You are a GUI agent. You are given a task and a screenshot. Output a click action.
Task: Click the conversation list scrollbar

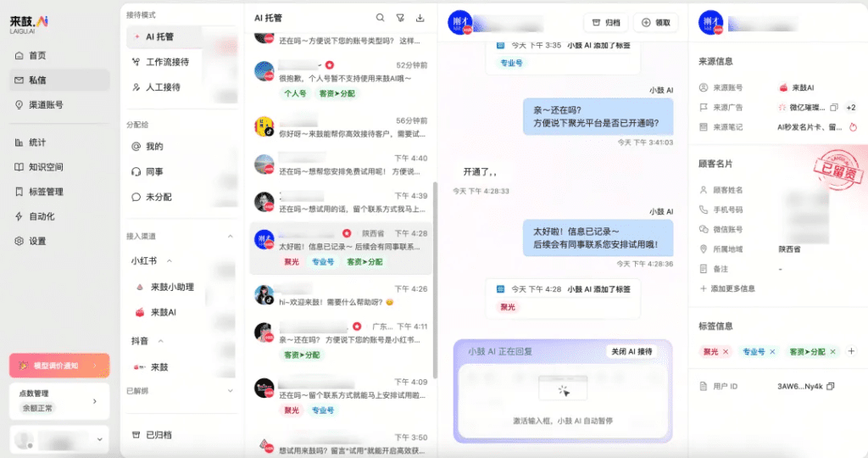[435, 280]
